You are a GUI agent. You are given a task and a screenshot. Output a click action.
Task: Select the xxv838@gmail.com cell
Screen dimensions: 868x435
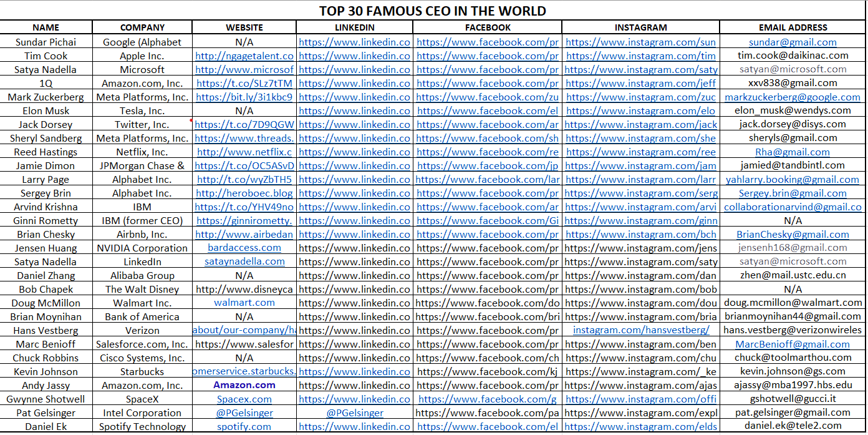[x=793, y=83]
